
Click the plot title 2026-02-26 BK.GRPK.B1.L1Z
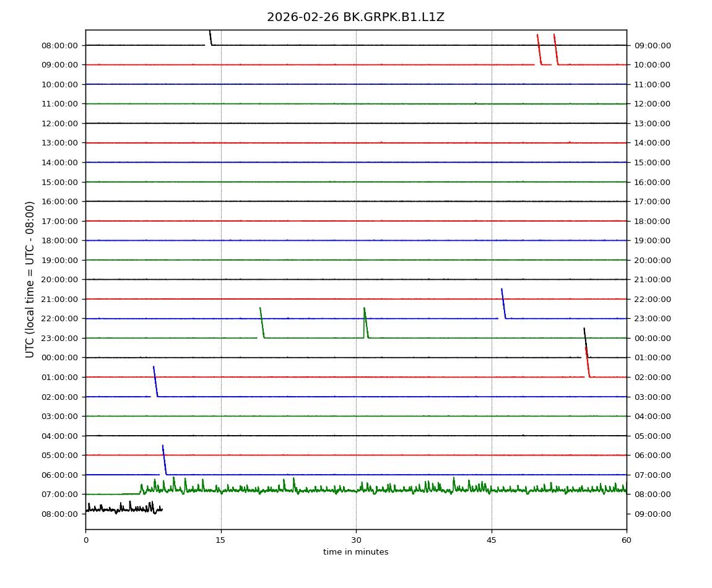355,17
